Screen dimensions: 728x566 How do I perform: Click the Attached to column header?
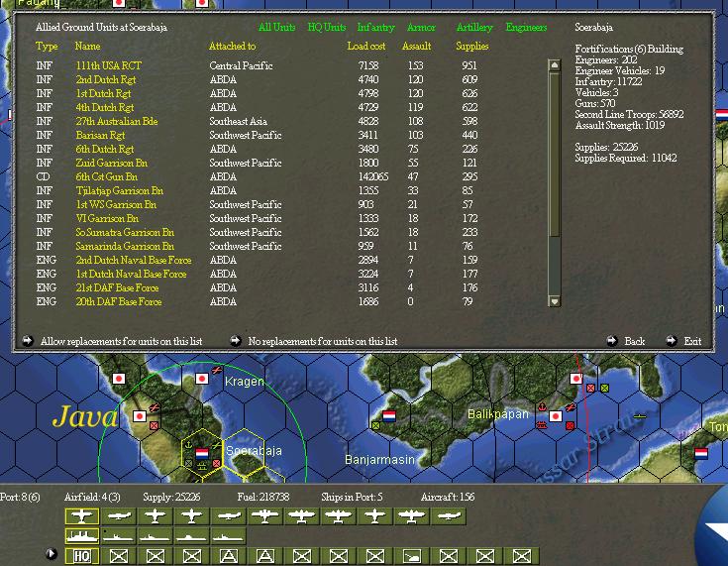(232, 46)
